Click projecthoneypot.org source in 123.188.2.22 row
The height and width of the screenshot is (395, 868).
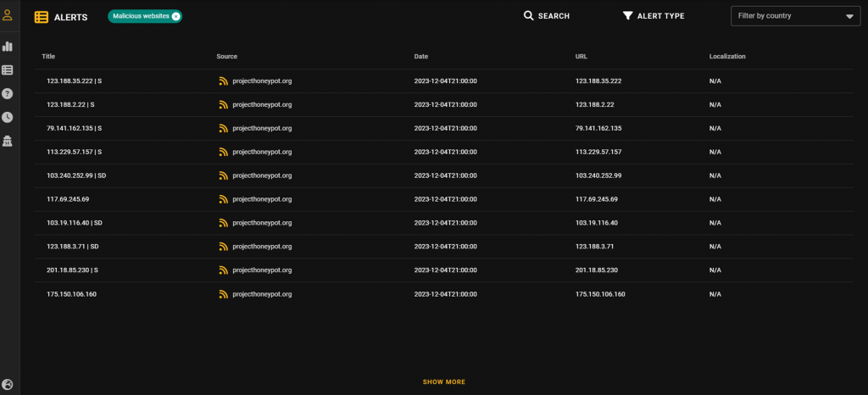[262, 104]
